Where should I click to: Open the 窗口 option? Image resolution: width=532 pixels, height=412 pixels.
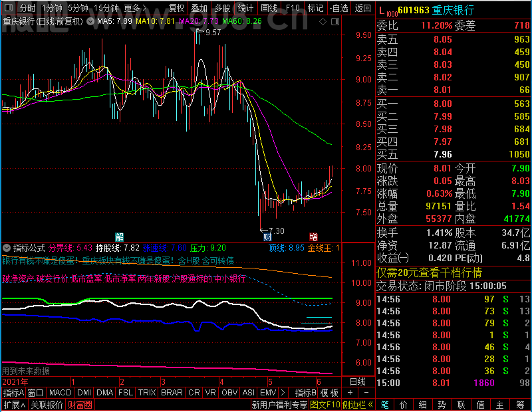36,393
